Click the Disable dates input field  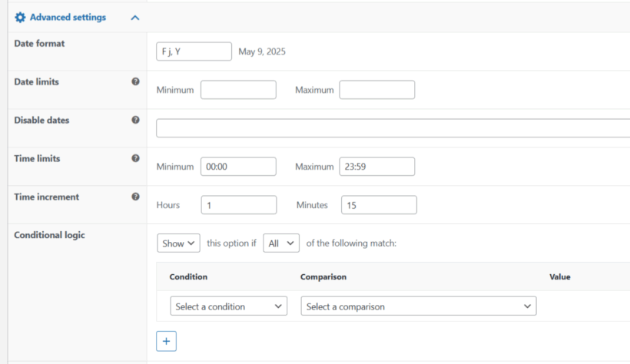point(392,128)
